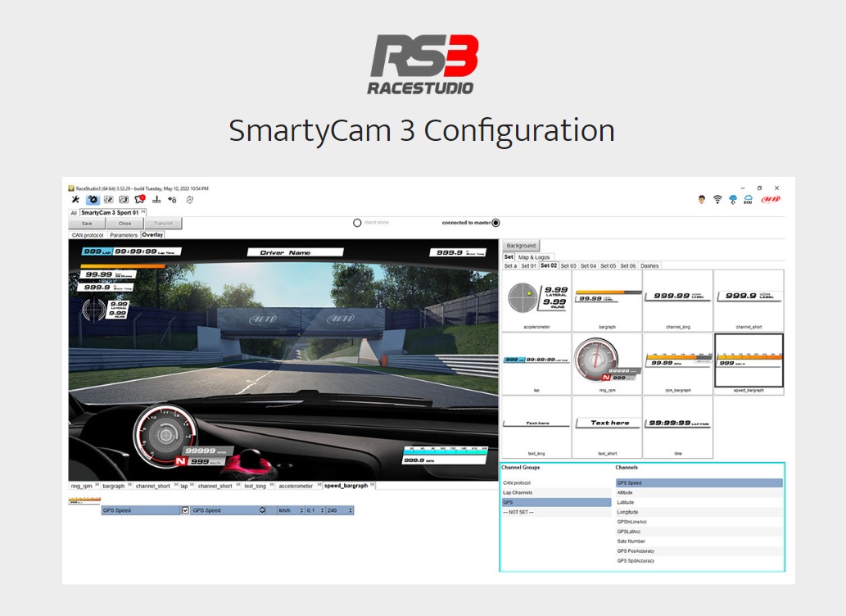Remove the bargraph overlay tab
846x616 pixels.
pos(129,485)
